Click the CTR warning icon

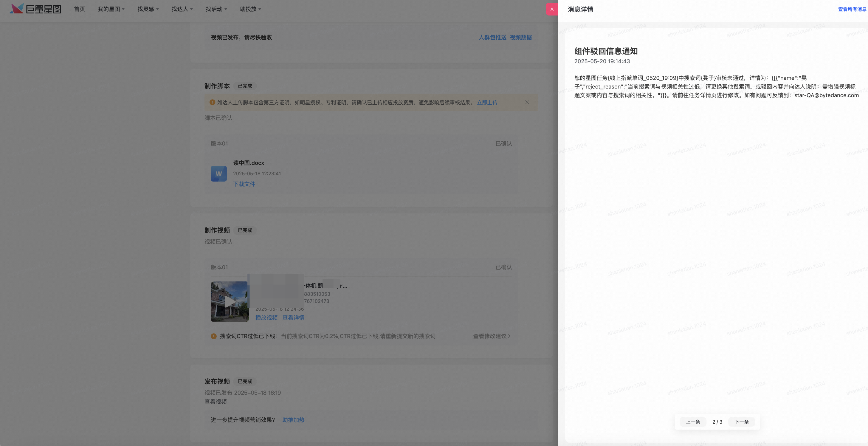tap(214, 336)
